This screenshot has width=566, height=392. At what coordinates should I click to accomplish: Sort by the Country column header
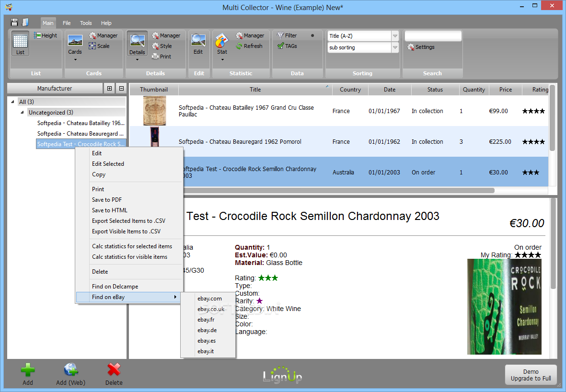click(350, 90)
